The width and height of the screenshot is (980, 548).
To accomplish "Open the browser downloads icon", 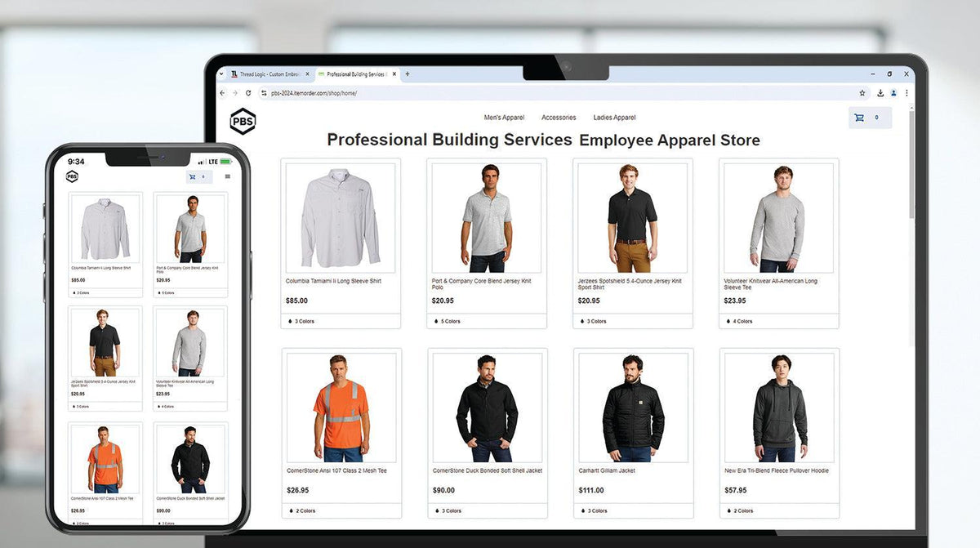I will (x=880, y=93).
